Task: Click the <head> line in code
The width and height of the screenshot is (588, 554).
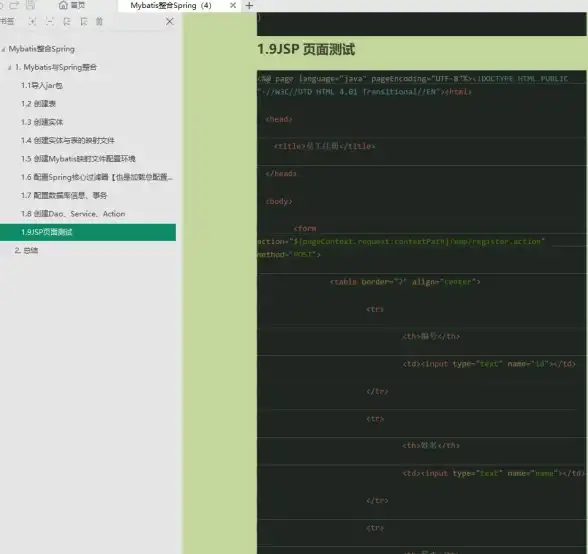Action: 279,119
